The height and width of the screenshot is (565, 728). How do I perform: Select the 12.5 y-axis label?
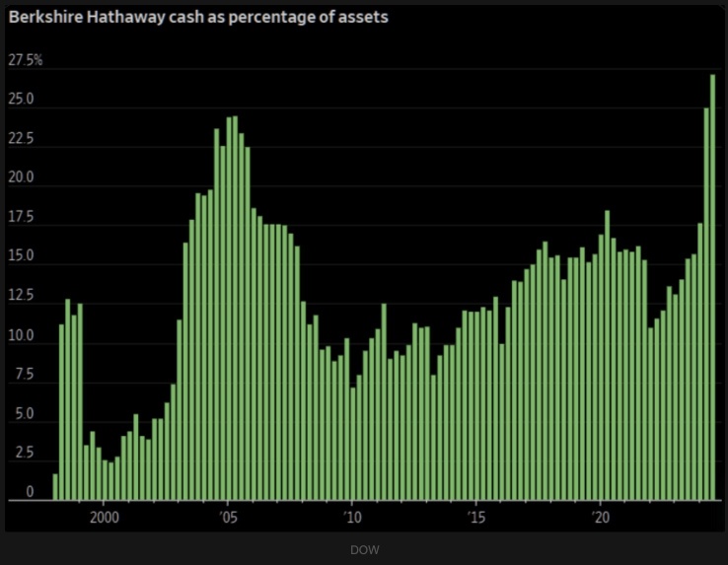[23, 296]
